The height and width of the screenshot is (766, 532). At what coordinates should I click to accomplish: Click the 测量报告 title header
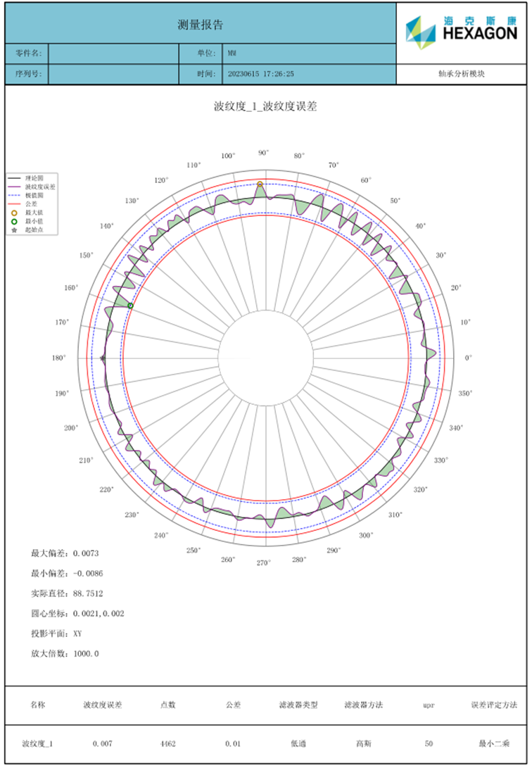pyautogui.click(x=201, y=25)
